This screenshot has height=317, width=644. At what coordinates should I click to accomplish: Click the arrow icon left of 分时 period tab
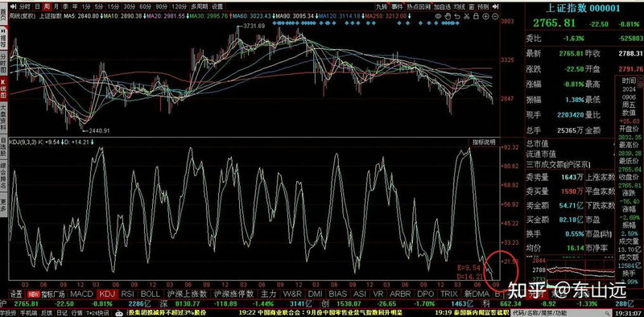[13, 6]
